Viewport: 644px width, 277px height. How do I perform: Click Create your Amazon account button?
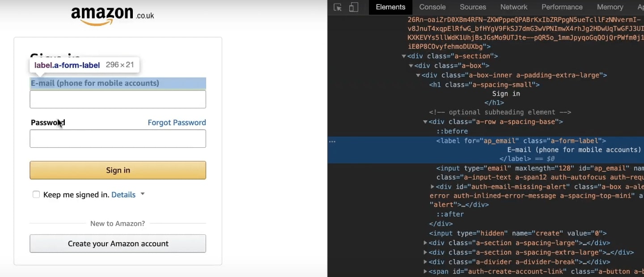click(118, 243)
